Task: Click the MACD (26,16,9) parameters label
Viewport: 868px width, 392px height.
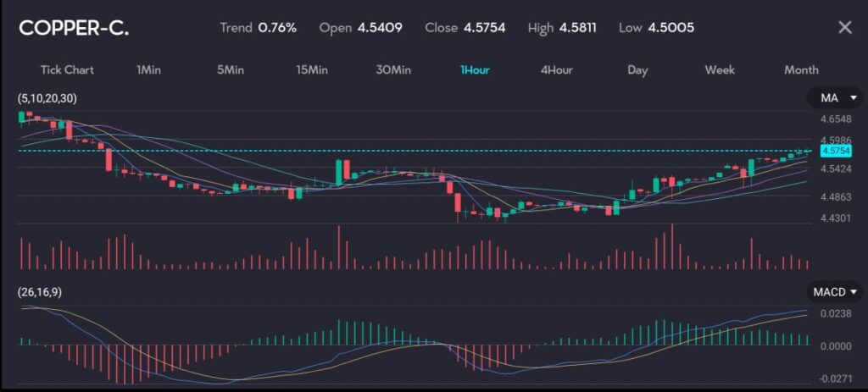Action: click(41, 292)
